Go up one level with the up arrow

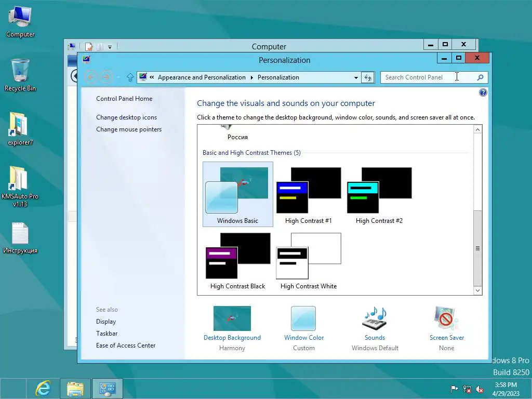[x=130, y=77]
